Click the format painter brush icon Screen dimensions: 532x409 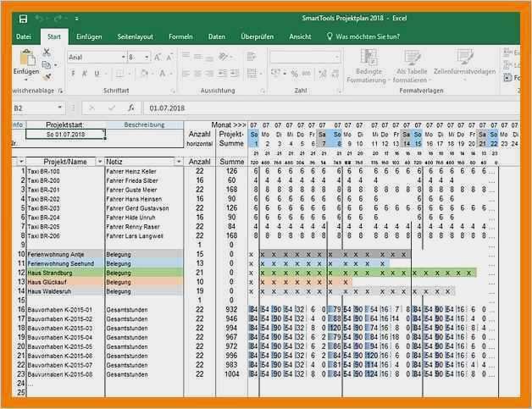[x=47, y=76]
